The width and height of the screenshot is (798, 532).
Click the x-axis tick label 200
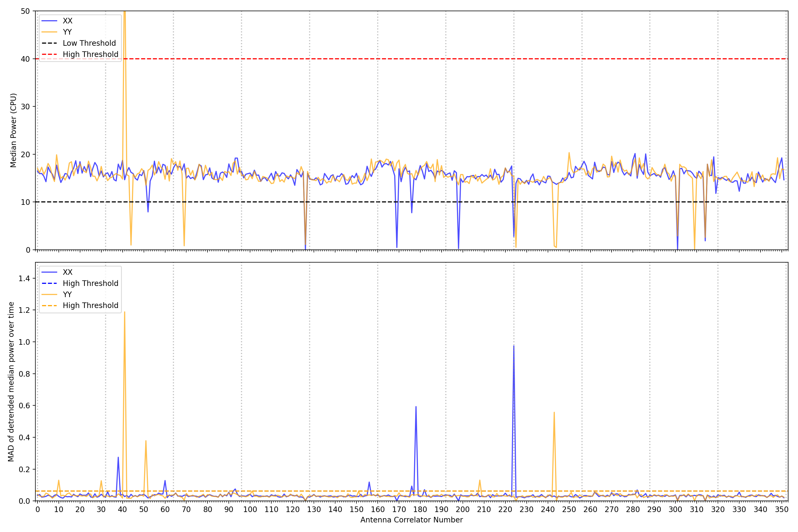463,509
